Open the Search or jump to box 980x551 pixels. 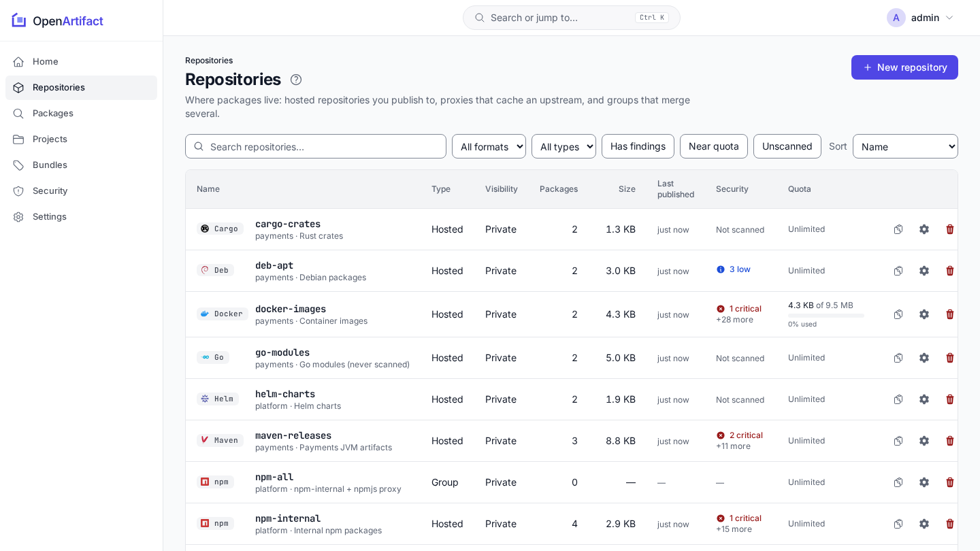click(572, 18)
